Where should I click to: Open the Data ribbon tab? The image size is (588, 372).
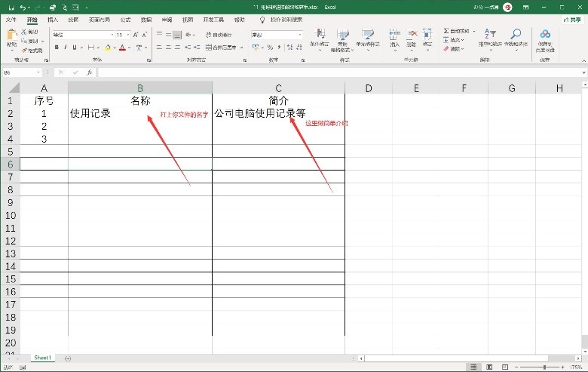(x=146, y=20)
